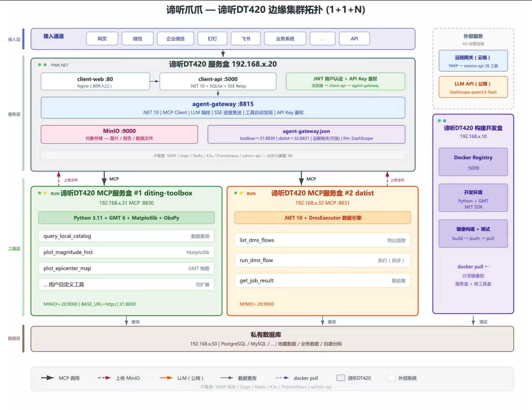Click the purple dashed docker pull legend arrow
The image size is (532, 410).
[282, 378]
